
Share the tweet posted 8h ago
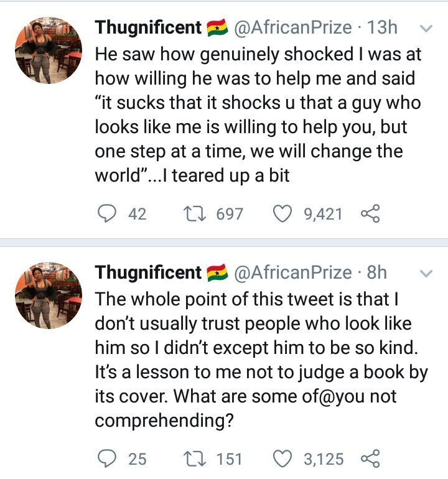tap(370, 458)
